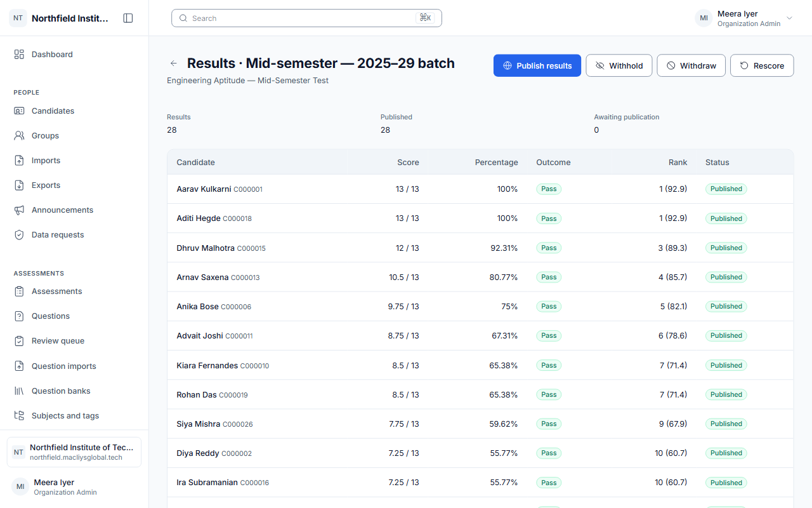Select Question banks in sidebar

coord(74,391)
